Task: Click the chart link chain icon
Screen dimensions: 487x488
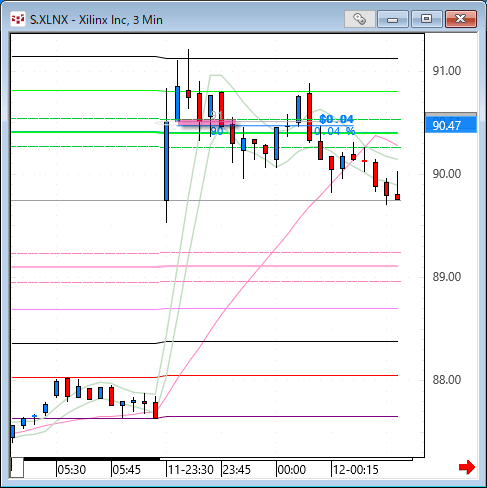Action: (x=360, y=19)
